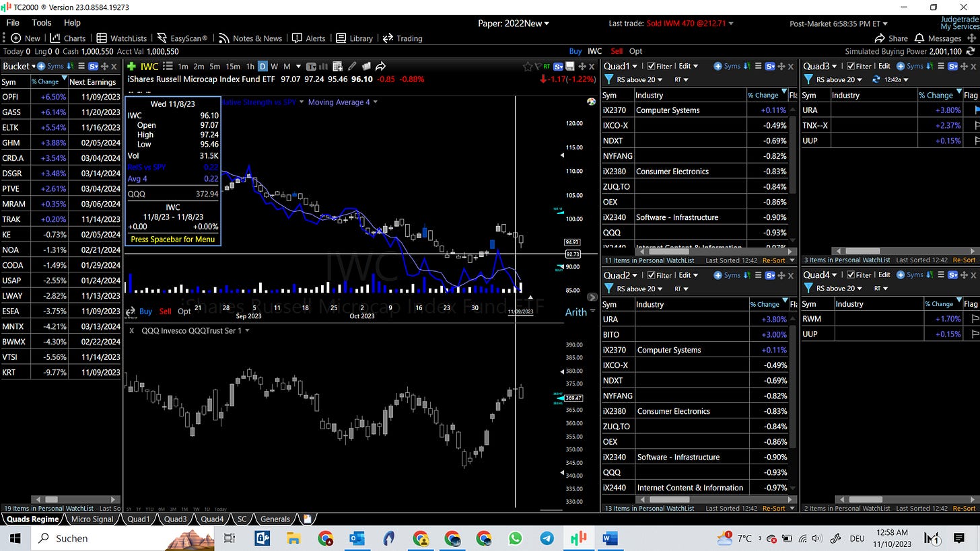Click the green RT icon on the chart header

pos(547,66)
